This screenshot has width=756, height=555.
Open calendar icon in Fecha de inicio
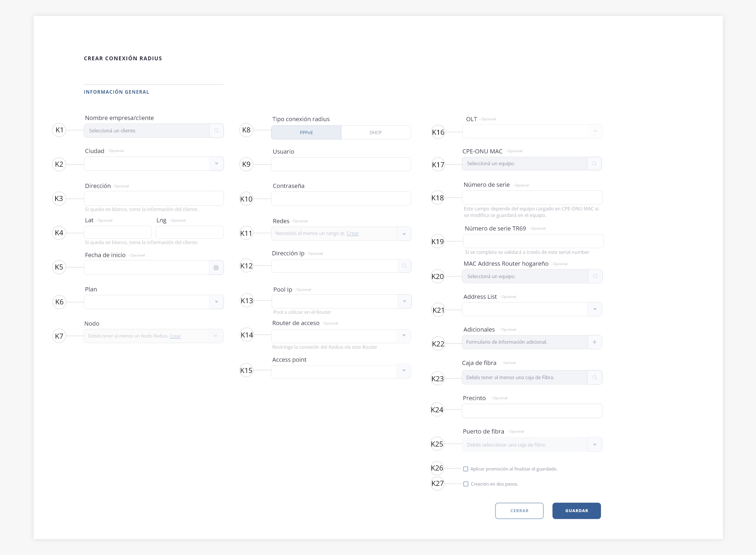[x=216, y=268]
